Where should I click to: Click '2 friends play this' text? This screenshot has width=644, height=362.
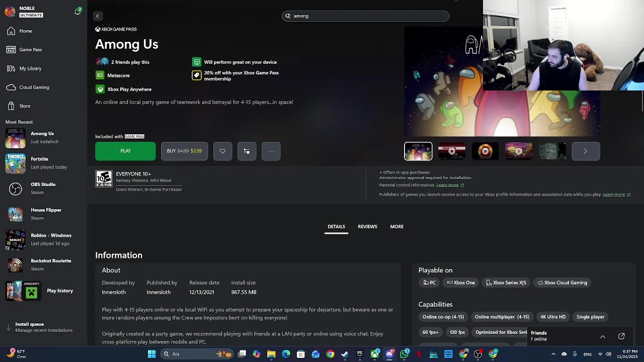coord(130,62)
